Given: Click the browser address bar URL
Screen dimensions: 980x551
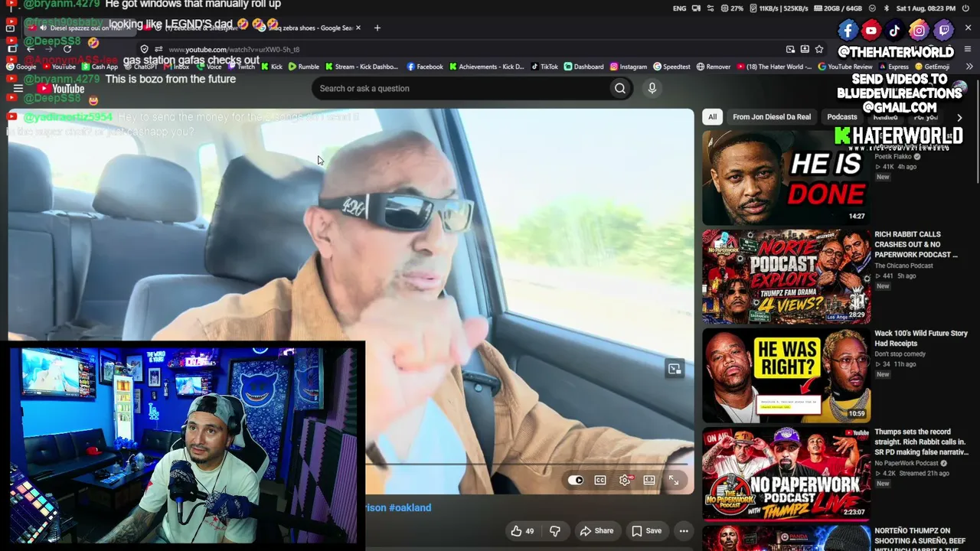Looking at the screenshot, I should pyautogui.click(x=234, y=50).
